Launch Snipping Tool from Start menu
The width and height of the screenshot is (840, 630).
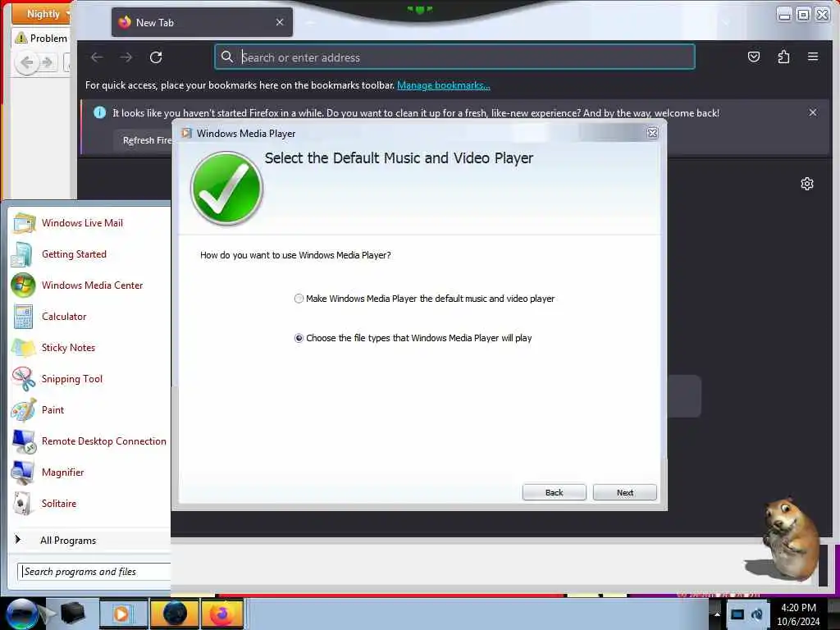point(89,379)
